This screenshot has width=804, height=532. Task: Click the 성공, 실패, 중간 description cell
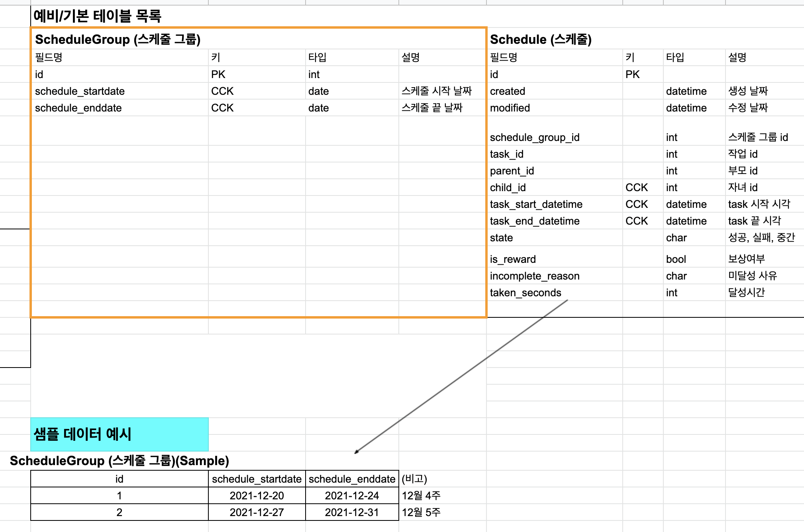[761, 238]
